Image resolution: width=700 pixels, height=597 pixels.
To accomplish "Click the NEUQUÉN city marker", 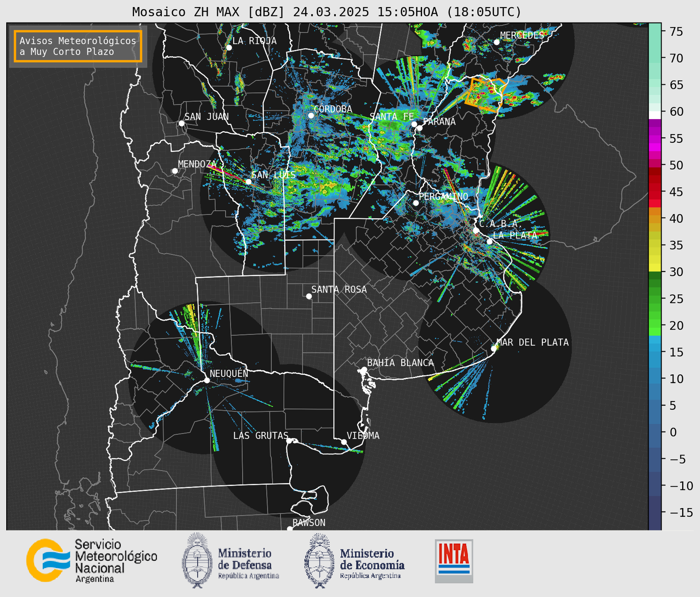I will tap(207, 380).
